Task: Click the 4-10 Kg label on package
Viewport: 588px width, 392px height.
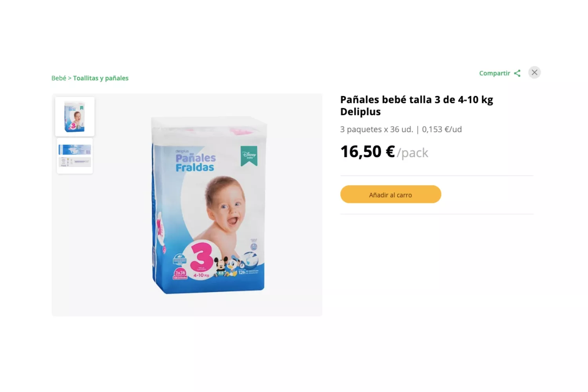Action: click(x=201, y=275)
